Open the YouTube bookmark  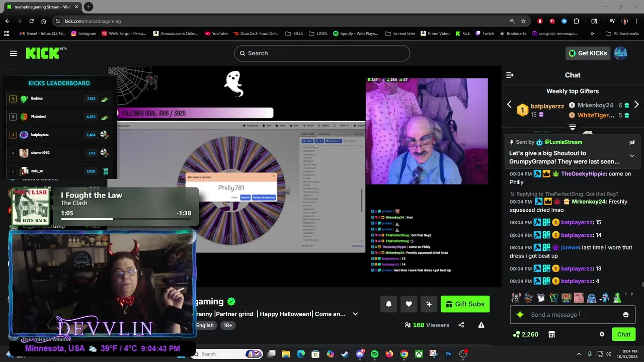click(x=216, y=34)
